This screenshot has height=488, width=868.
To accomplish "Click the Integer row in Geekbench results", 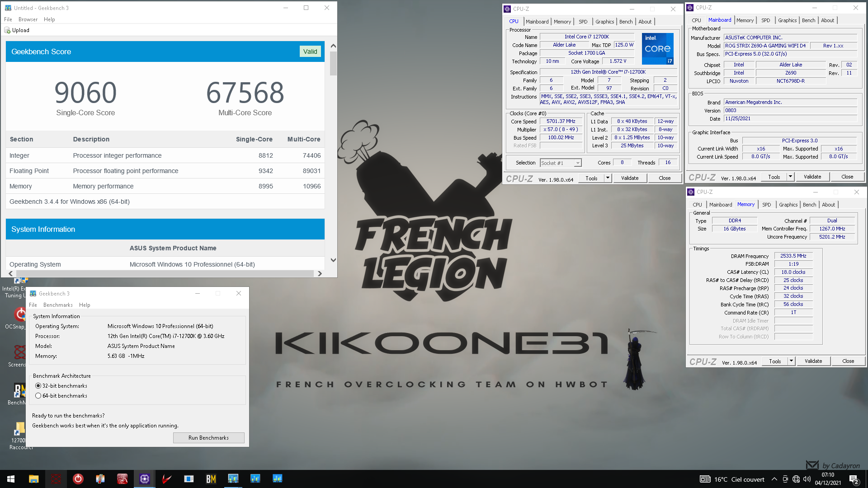I will [x=165, y=155].
